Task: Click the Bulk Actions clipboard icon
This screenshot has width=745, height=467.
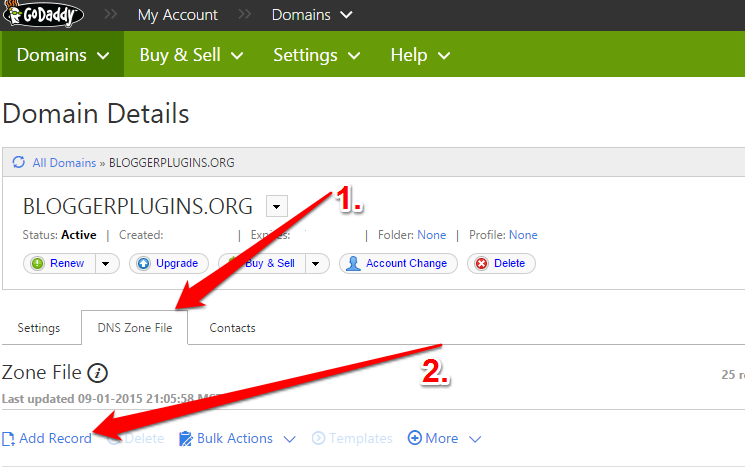Action: point(185,438)
